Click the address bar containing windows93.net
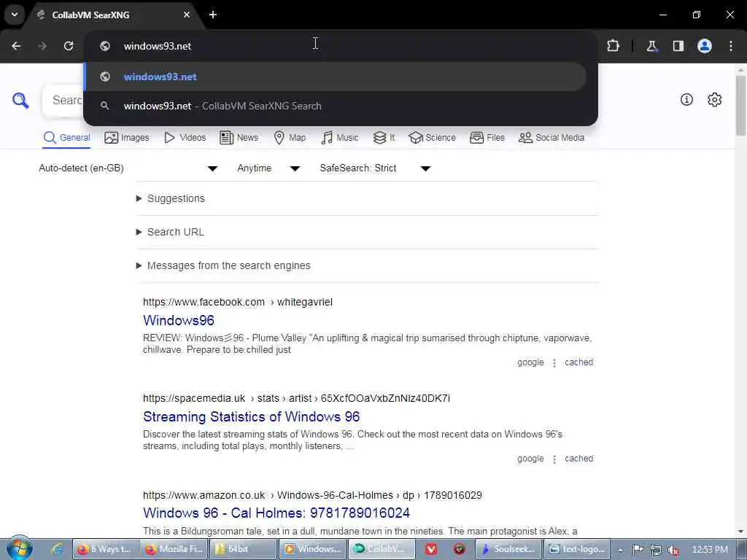This screenshot has height=560, width=747. [x=341, y=46]
